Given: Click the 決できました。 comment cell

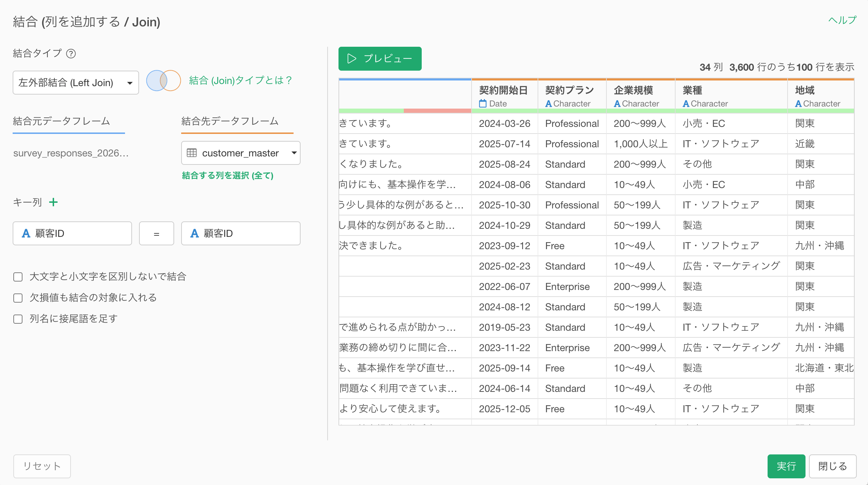Looking at the screenshot, I should (x=405, y=246).
